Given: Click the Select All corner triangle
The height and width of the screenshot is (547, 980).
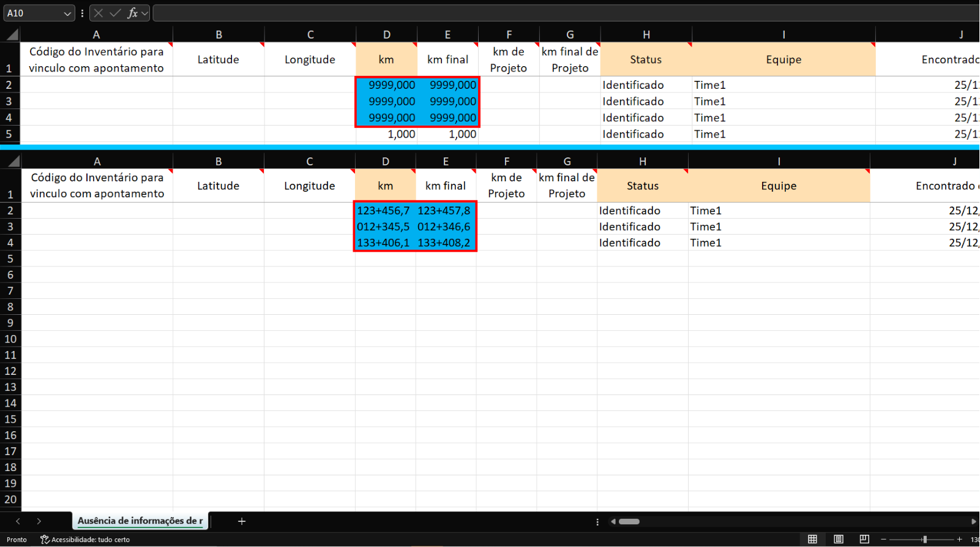Looking at the screenshot, I should coord(12,35).
